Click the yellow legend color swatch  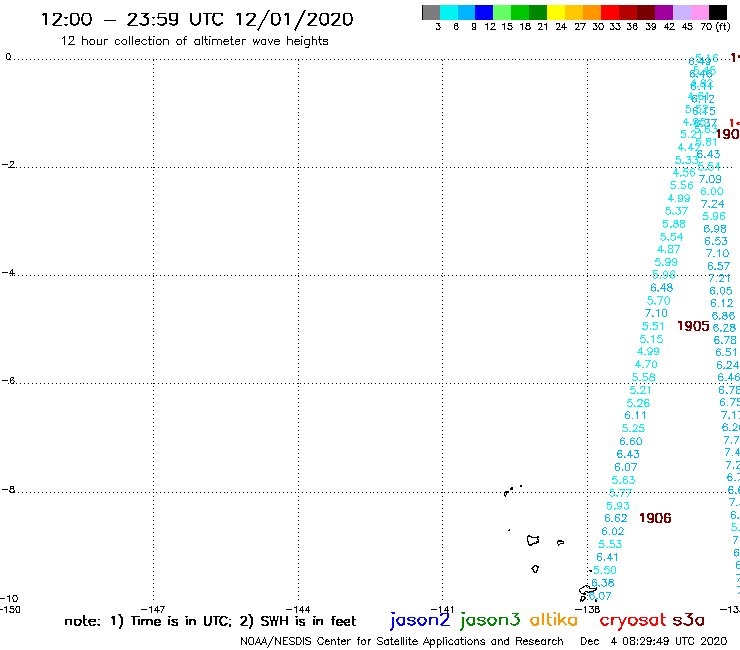point(556,12)
